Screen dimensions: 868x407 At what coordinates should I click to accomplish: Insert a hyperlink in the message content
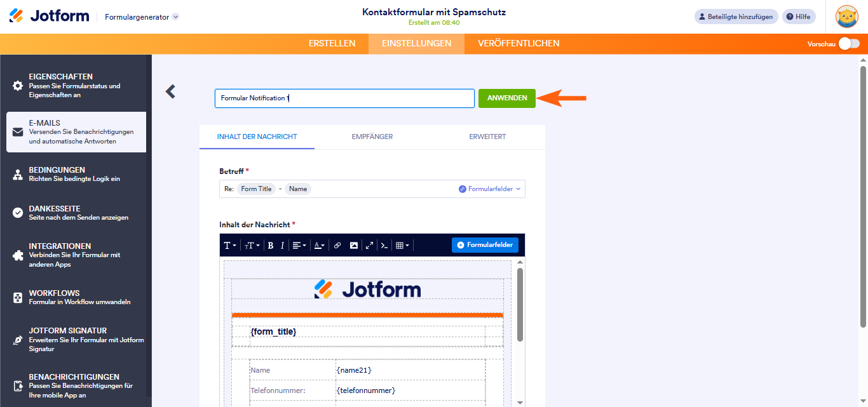[x=337, y=244]
